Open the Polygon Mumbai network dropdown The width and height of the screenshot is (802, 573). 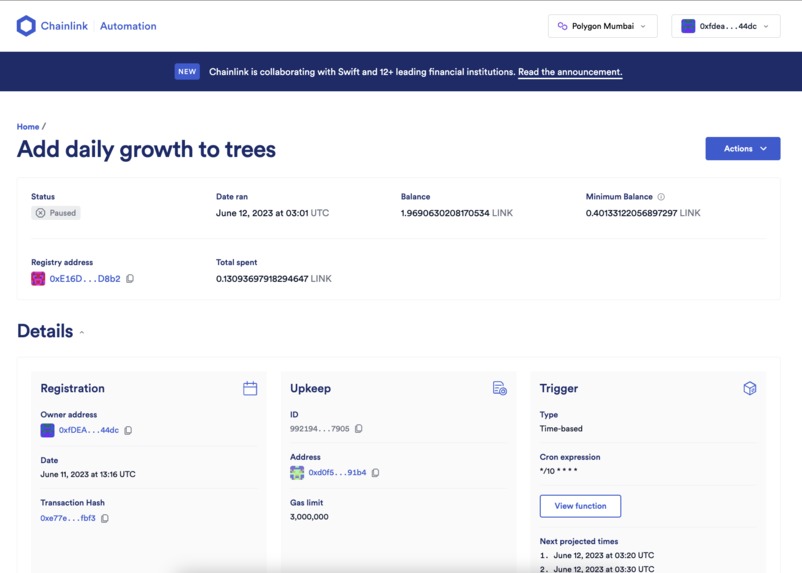[x=603, y=26]
